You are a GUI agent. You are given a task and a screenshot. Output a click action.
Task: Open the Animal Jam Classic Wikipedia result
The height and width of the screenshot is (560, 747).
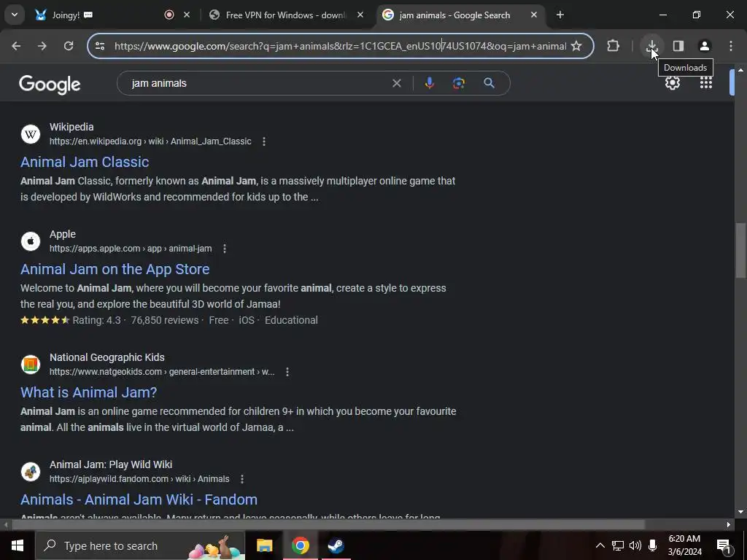point(85,162)
